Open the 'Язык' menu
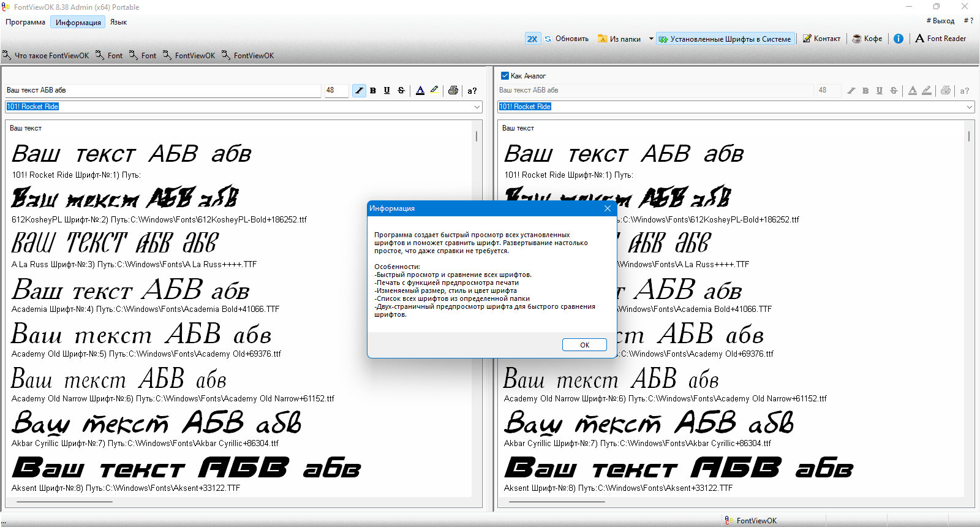The image size is (980, 527). click(118, 22)
